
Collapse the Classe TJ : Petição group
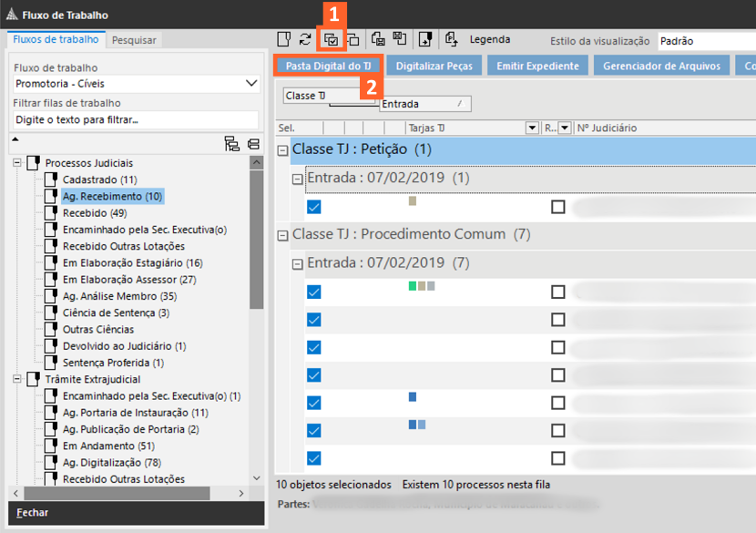[x=282, y=150]
